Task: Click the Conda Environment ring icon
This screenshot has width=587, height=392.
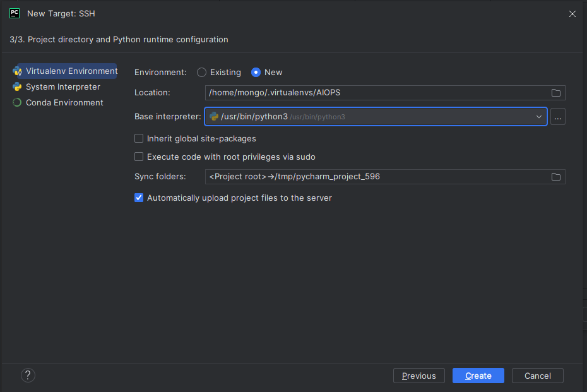Action: [x=17, y=102]
